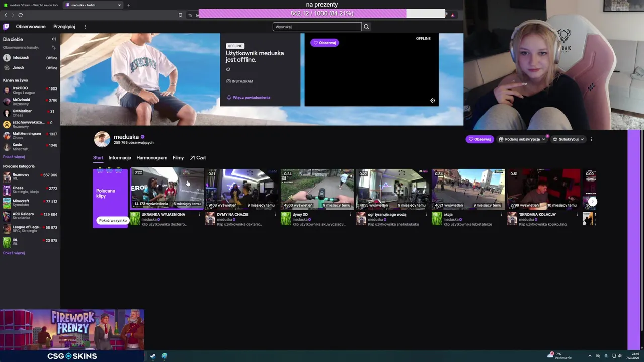644x362 pixels.
Task: Open options for ogr tyranuje age wodą clip
Action: (x=426, y=215)
